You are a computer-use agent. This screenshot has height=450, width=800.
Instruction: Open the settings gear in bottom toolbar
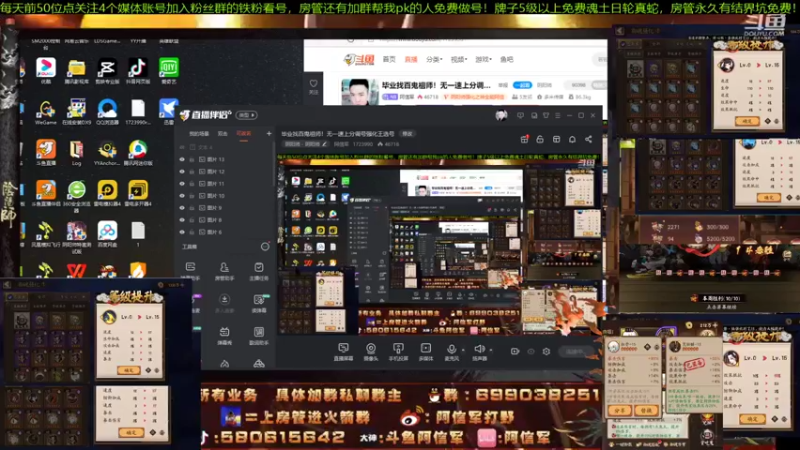click(546, 351)
